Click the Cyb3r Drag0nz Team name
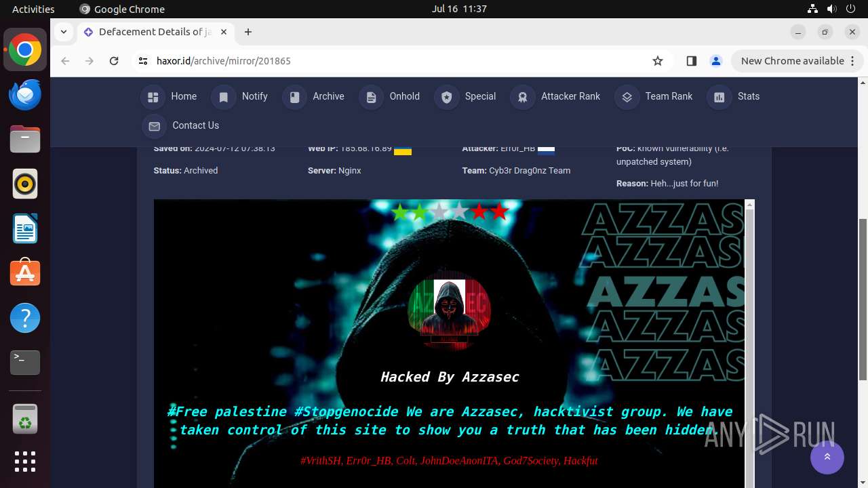 point(530,171)
